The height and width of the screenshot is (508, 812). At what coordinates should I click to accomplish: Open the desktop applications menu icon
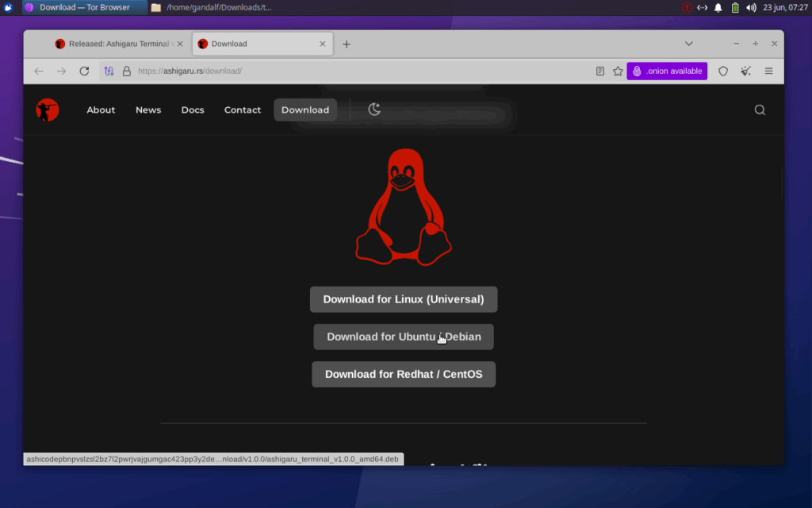(x=8, y=7)
